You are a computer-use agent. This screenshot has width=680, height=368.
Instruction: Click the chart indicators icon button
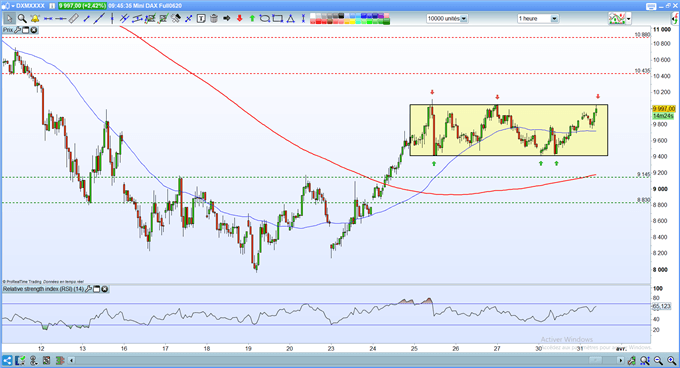point(617,19)
